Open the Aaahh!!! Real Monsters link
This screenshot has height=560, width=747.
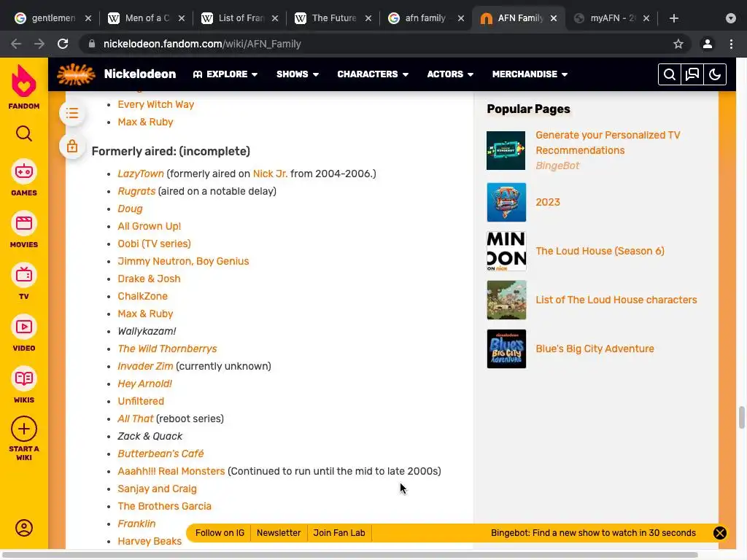(x=171, y=472)
